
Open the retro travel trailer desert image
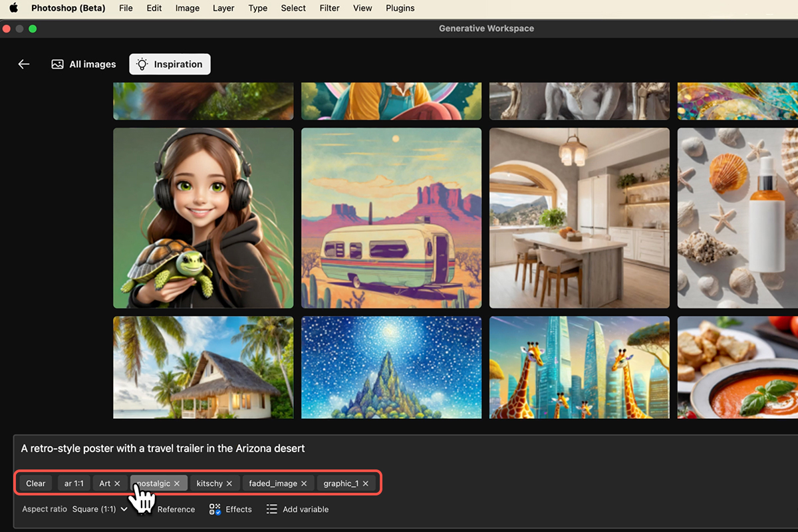coord(392,218)
